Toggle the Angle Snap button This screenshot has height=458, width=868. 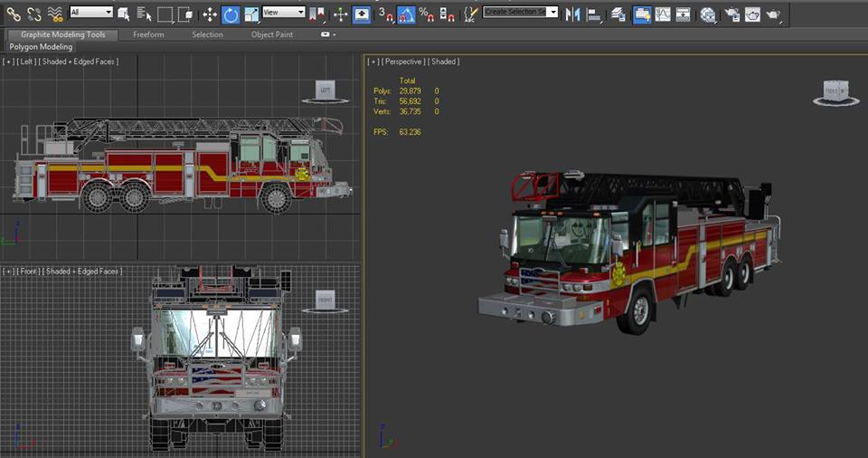pyautogui.click(x=407, y=14)
